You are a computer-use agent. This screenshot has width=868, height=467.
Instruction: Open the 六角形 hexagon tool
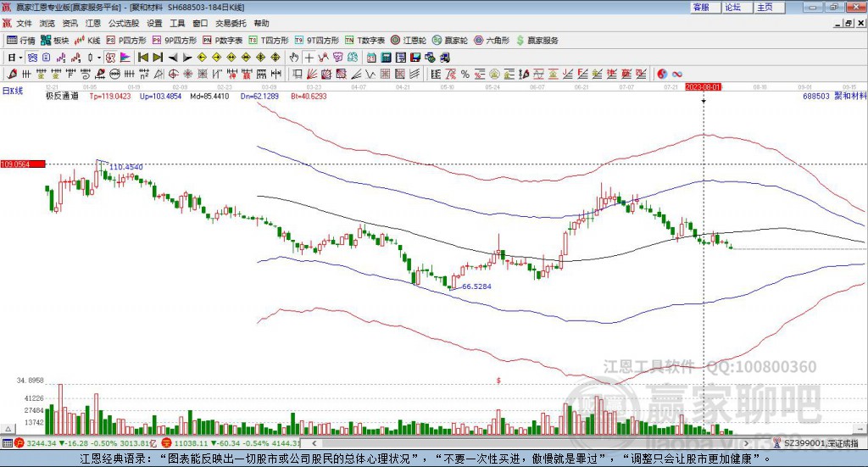point(492,41)
